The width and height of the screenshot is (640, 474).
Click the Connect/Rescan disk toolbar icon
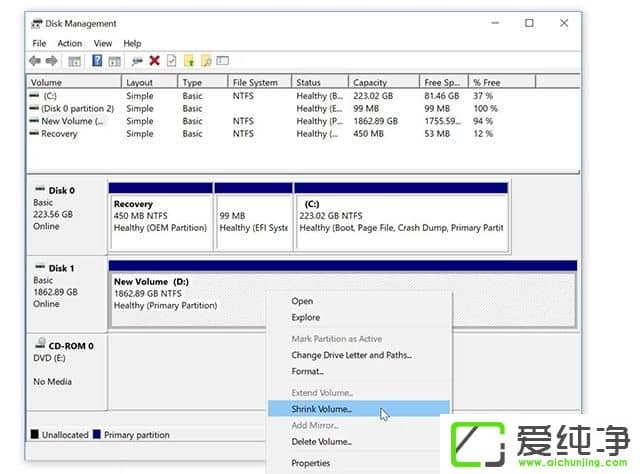click(x=137, y=61)
